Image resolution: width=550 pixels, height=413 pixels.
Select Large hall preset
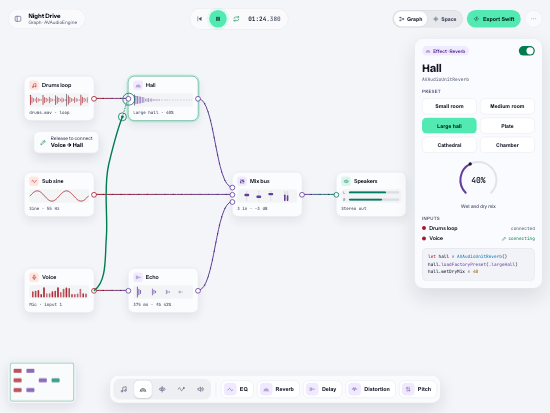[449, 126]
